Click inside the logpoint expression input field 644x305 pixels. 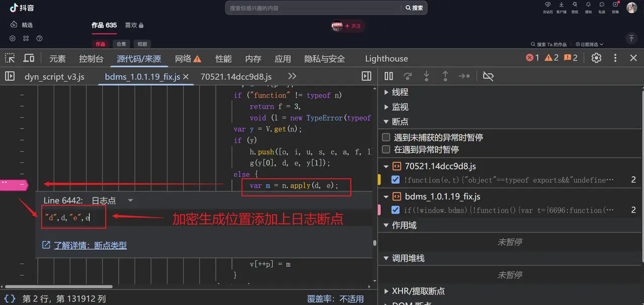click(73, 217)
